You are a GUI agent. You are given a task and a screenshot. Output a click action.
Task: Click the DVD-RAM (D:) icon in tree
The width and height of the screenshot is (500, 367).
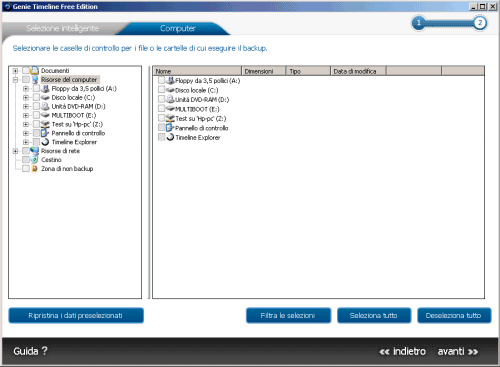click(x=45, y=106)
